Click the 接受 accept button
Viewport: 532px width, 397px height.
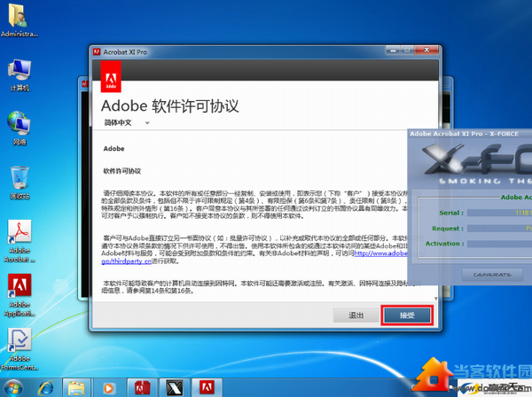coord(407,315)
